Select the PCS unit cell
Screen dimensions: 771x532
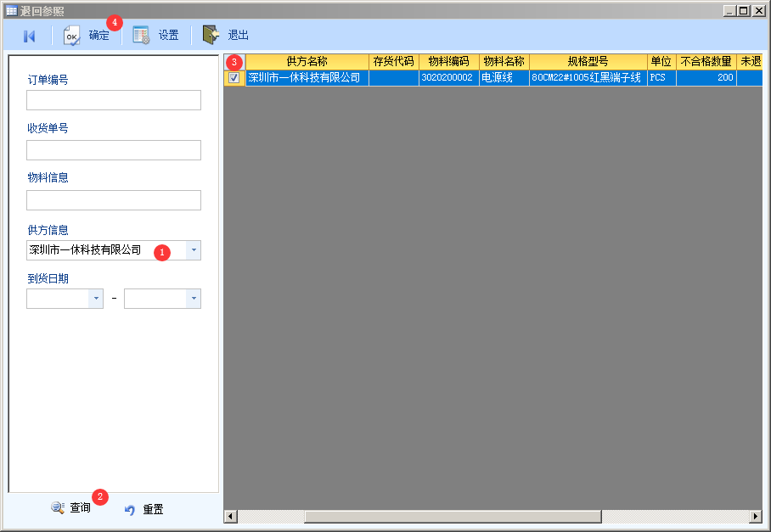pos(661,77)
